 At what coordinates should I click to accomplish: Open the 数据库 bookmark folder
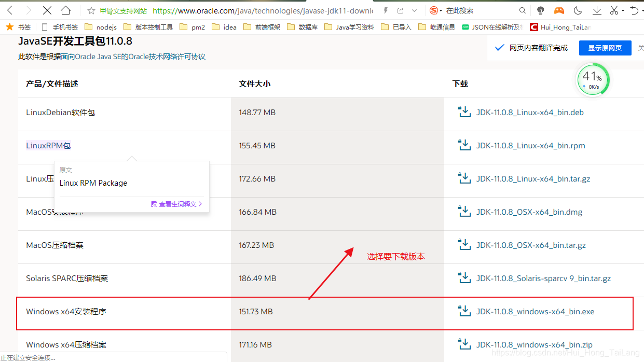point(302,27)
